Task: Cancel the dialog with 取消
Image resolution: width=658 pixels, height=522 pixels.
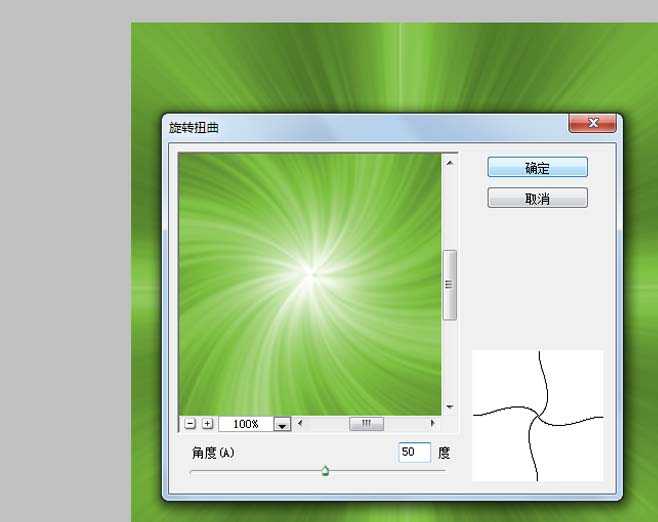Action: pyautogui.click(x=537, y=198)
